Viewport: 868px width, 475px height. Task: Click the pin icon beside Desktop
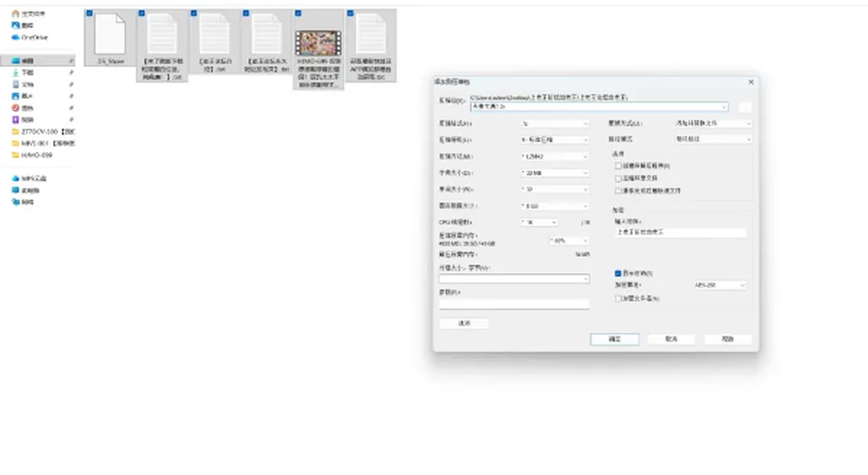(x=71, y=61)
